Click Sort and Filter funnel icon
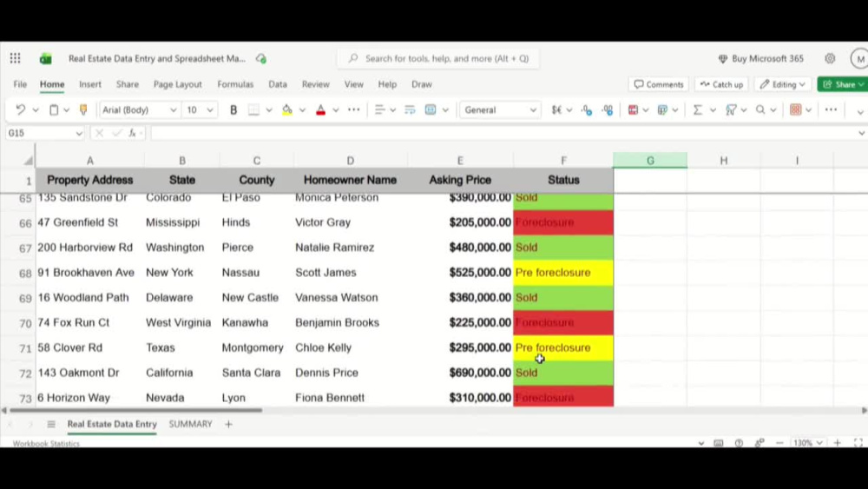868x489 pixels. click(731, 109)
